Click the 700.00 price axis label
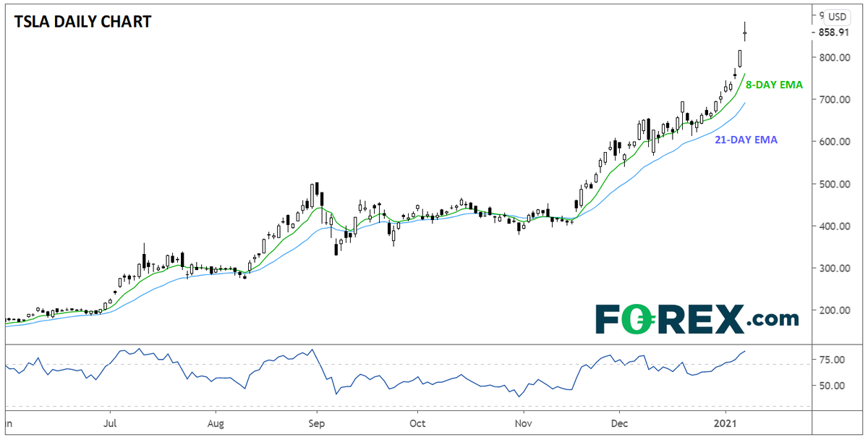Image resolution: width=868 pixels, height=440 pixels. coord(834,99)
